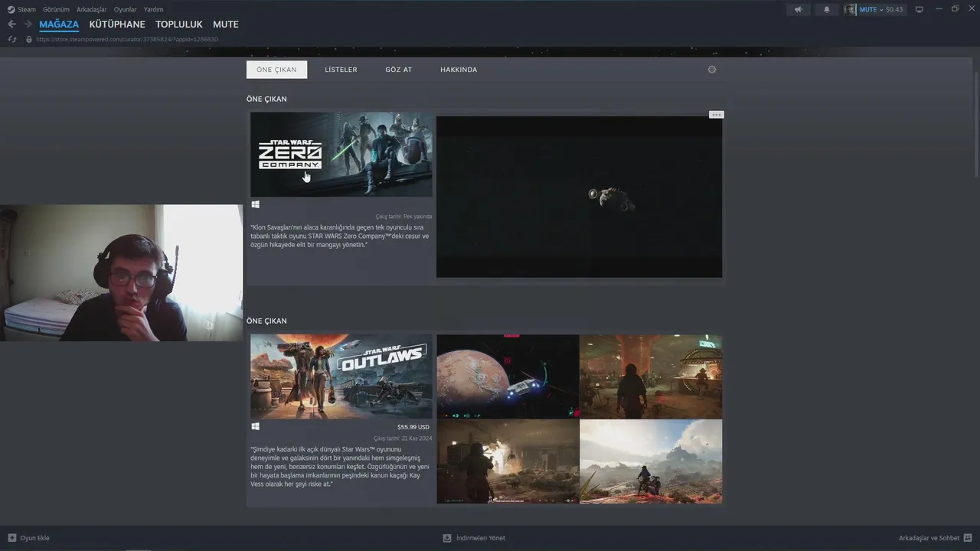The height and width of the screenshot is (551, 980).
Task: Click the megaphone announcements icon
Action: click(799, 9)
